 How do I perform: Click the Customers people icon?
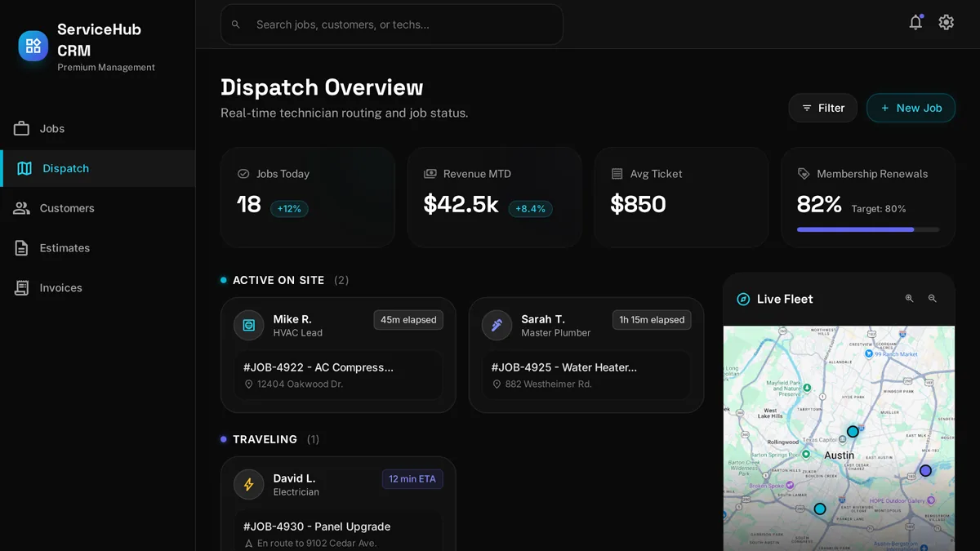tap(21, 208)
